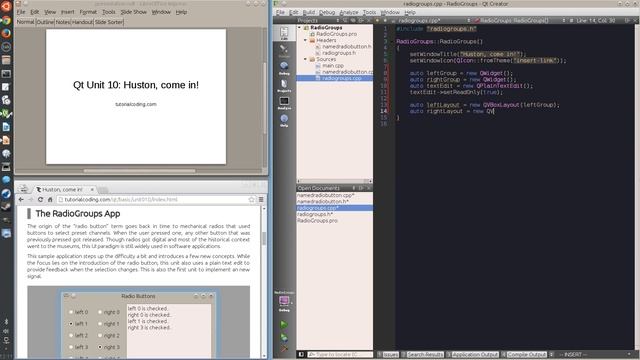Click the green Run button in Qt Creator
The image size is (640, 360).
pos(284,324)
